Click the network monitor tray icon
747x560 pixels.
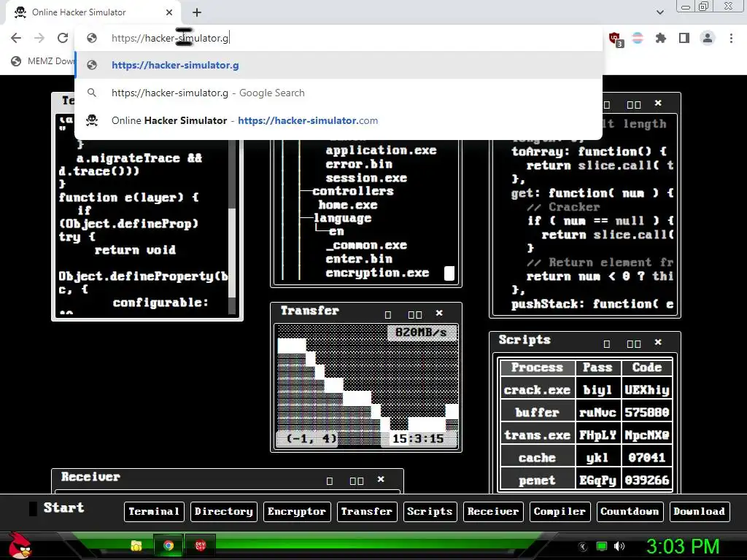tap(602, 546)
